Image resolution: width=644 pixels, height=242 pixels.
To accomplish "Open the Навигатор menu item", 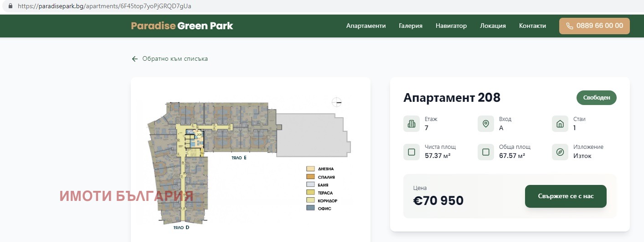I will (x=451, y=26).
